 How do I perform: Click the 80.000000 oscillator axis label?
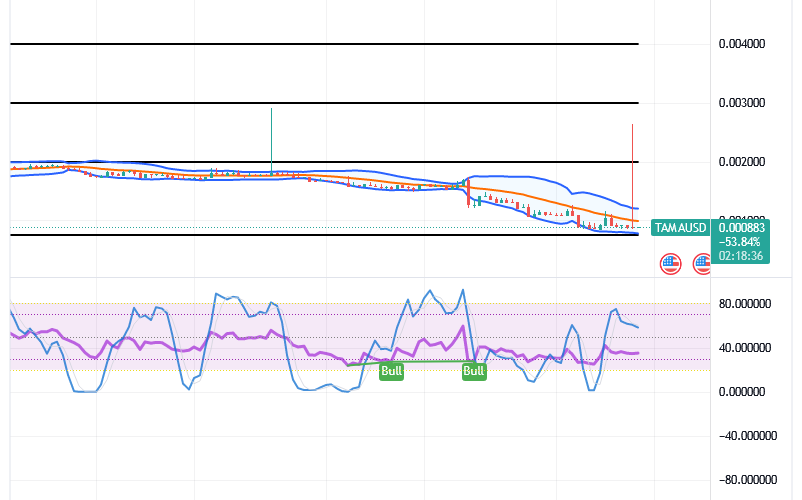[x=745, y=304]
